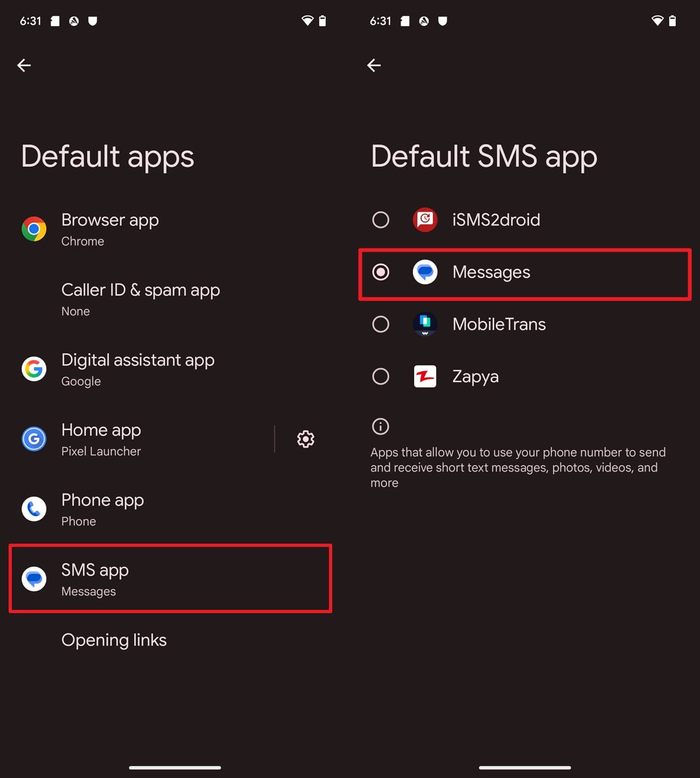
Task: Tap the Pixel Launcher subtitle
Action: pos(101,451)
